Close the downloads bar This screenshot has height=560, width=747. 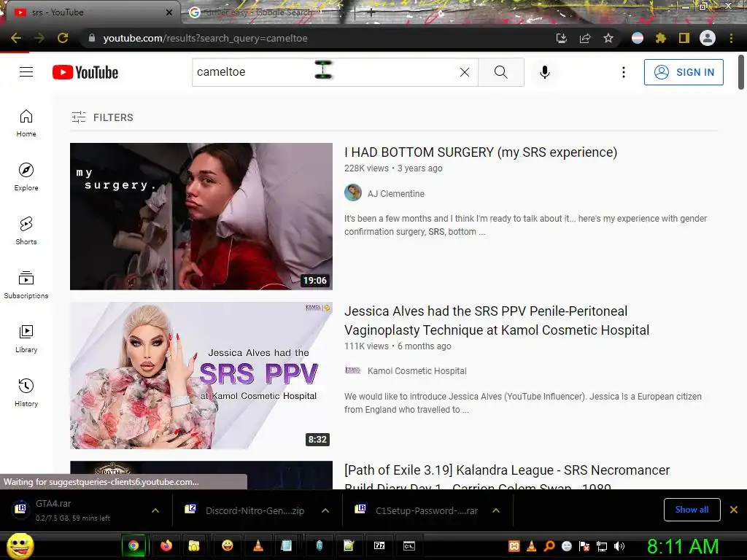(734, 510)
